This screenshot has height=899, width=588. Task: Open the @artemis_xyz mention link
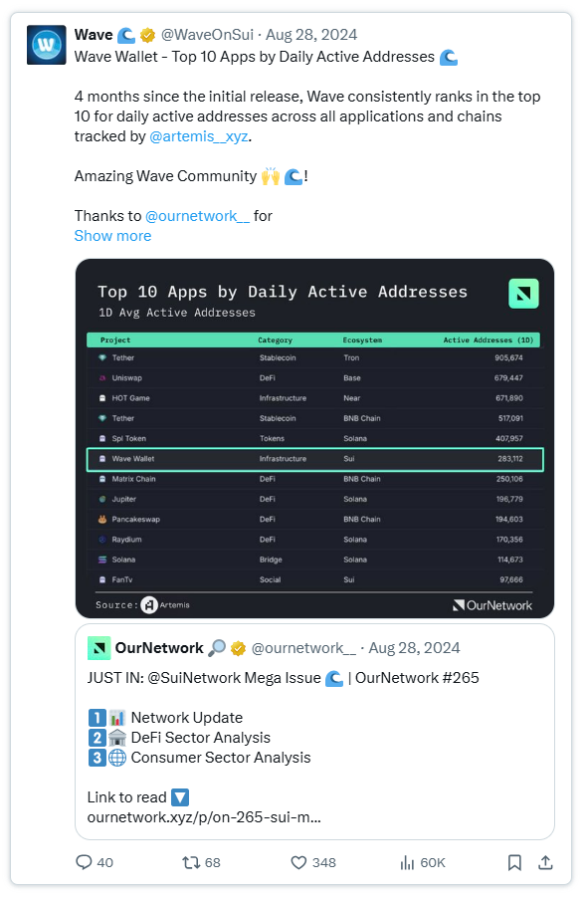pos(199,136)
